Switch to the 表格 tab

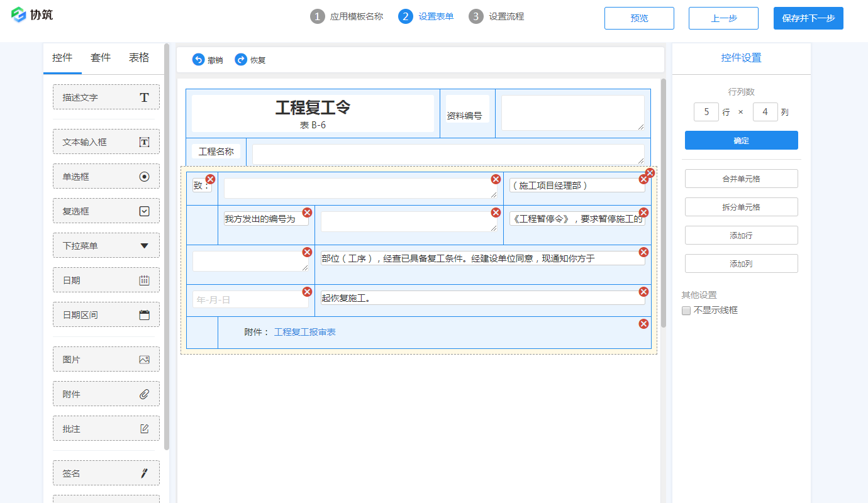coord(139,58)
